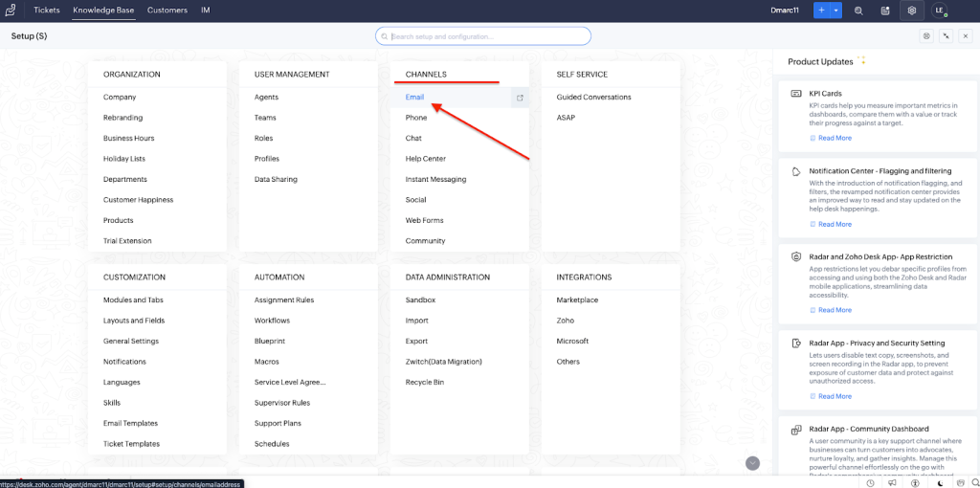980x488 pixels.
Task: Click the search setup and configuration field
Action: pyautogui.click(x=483, y=36)
